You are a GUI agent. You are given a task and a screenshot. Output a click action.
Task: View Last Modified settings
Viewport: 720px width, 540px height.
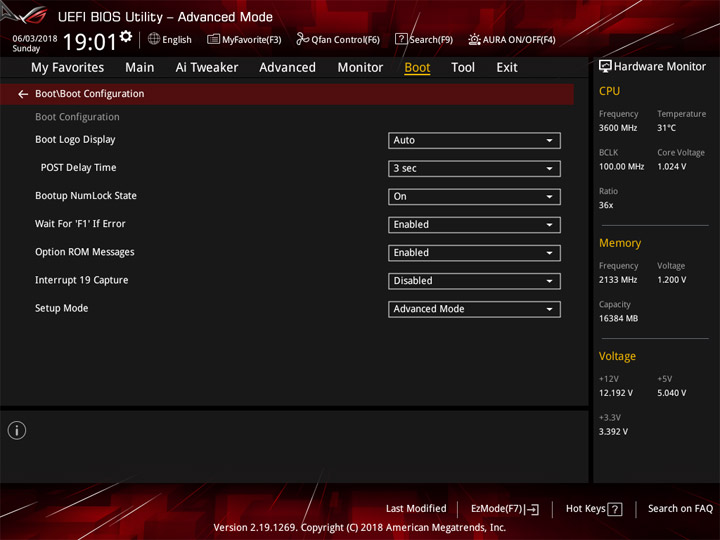coord(416,509)
